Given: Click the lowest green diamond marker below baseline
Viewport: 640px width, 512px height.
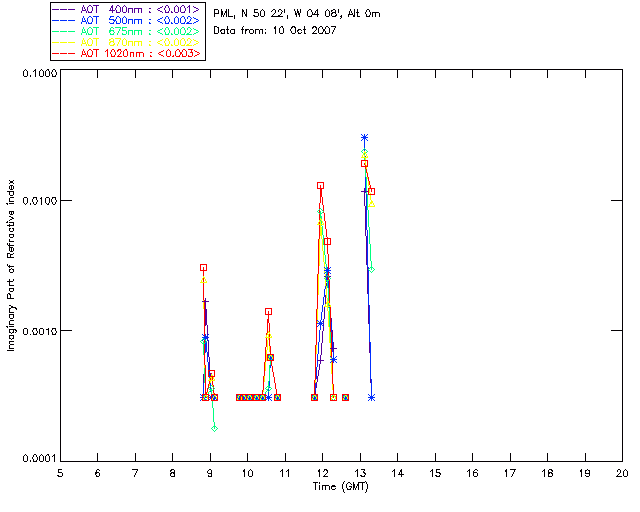Looking at the screenshot, I should pyautogui.click(x=214, y=428).
